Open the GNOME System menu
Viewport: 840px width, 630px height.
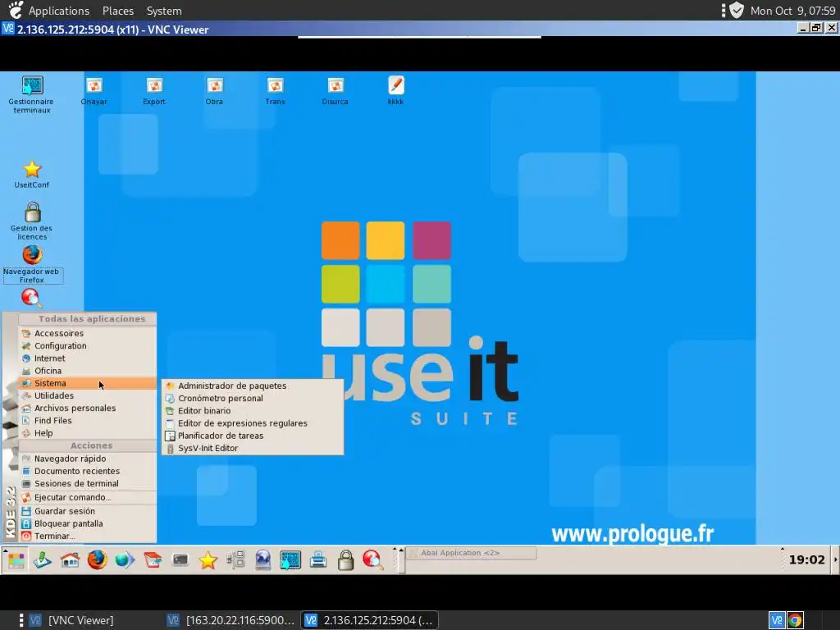(x=164, y=11)
